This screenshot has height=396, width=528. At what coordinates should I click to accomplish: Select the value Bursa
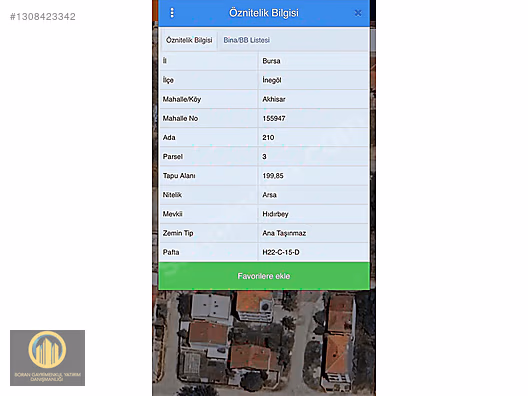pyautogui.click(x=271, y=61)
